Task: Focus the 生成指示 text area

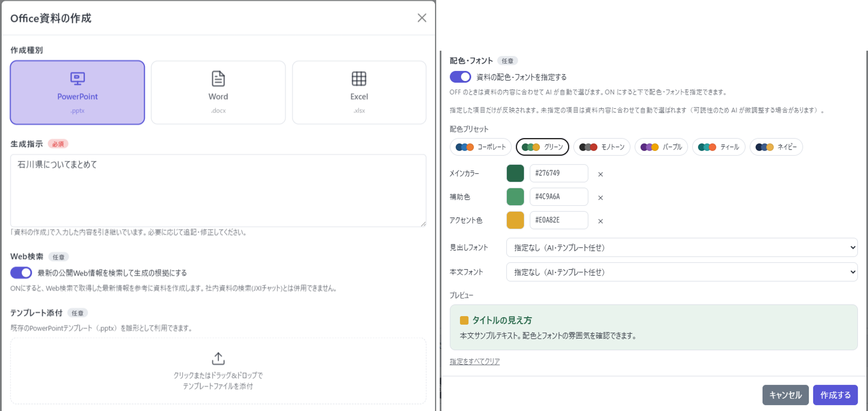Action: pos(218,191)
